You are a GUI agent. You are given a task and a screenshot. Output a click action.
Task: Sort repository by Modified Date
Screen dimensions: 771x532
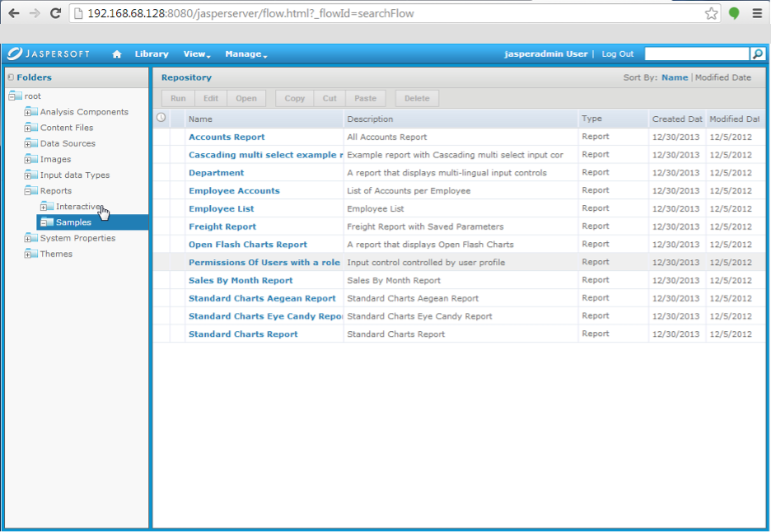pos(723,77)
